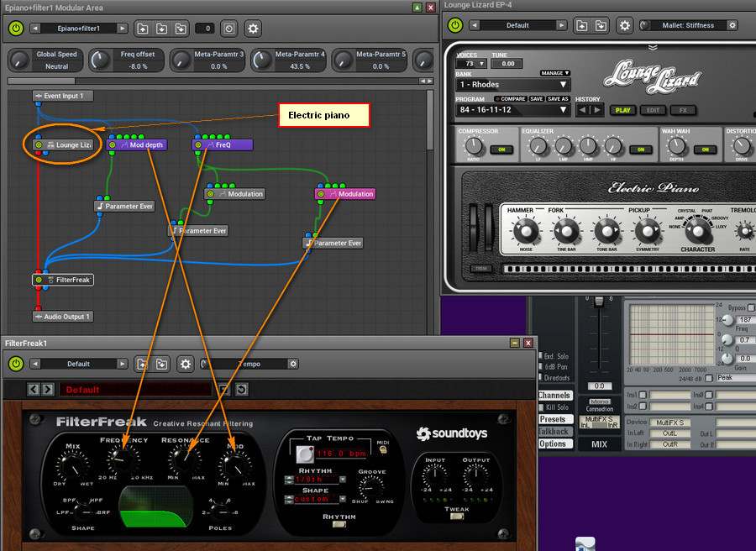756x551 pixels.
Task: Open the Peak filter type dropdown
Action: click(x=736, y=378)
